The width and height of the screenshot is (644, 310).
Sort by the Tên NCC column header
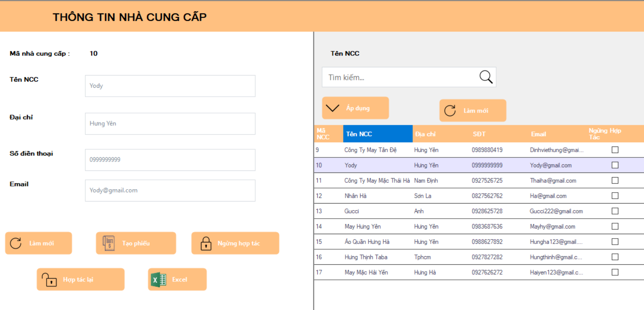pyautogui.click(x=378, y=134)
